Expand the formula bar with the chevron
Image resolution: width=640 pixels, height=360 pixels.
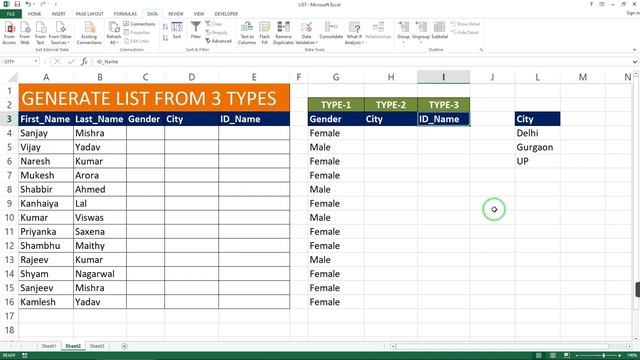point(635,62)
